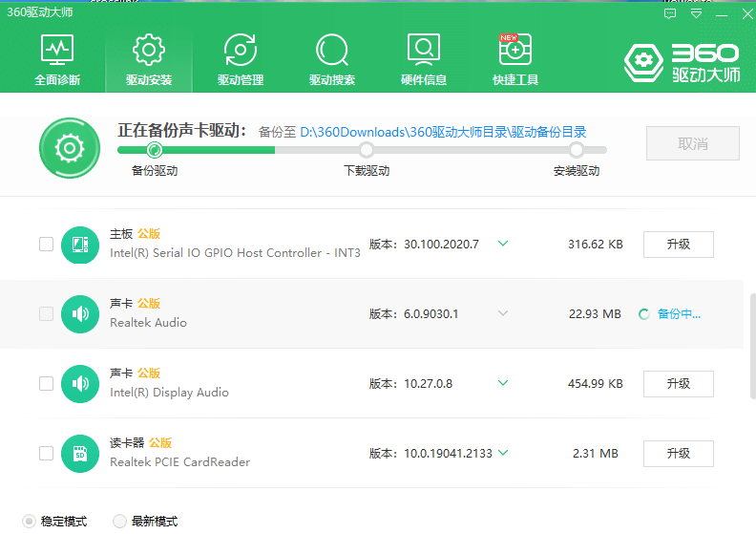Click the 公版 tag on 主板 row
Image resolution: width=756 pixels, height=534 pixels.
coord(149,233)
